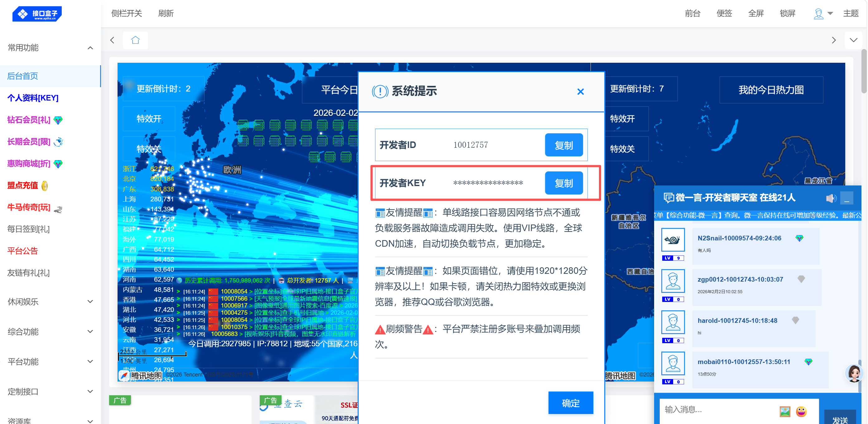Open the emoji picker in chat
Screen dimensions: 868x424
801,411
